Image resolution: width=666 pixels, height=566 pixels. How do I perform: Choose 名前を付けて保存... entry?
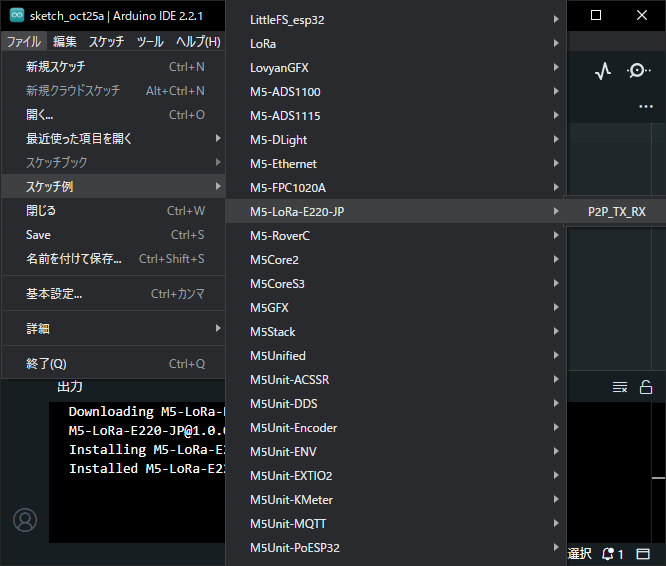(113, 259)
